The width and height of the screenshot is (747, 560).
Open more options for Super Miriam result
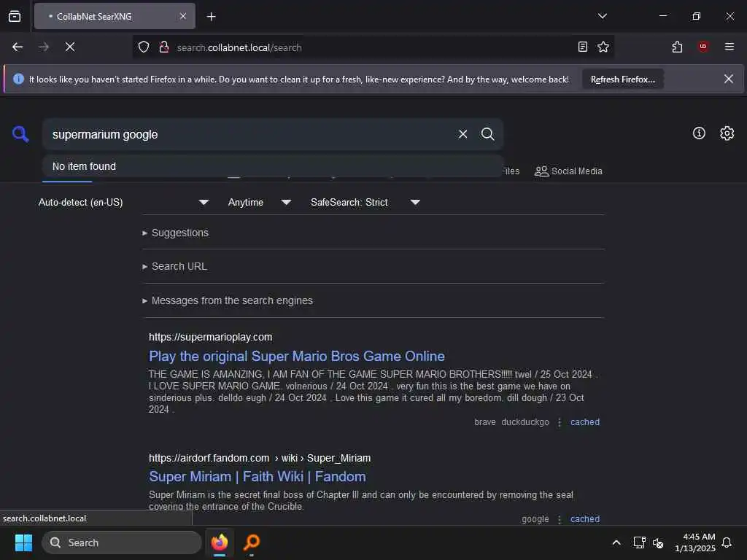[560, 519]
